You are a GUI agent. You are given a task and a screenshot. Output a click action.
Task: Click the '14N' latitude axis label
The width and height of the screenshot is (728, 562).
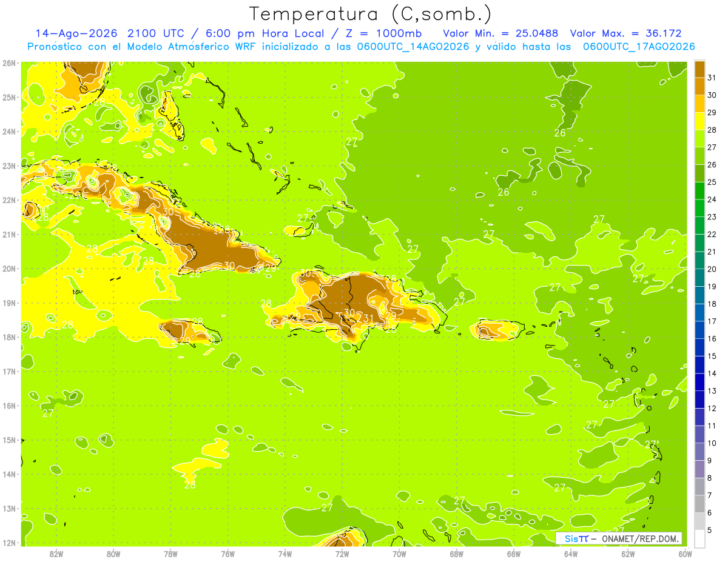9,474
